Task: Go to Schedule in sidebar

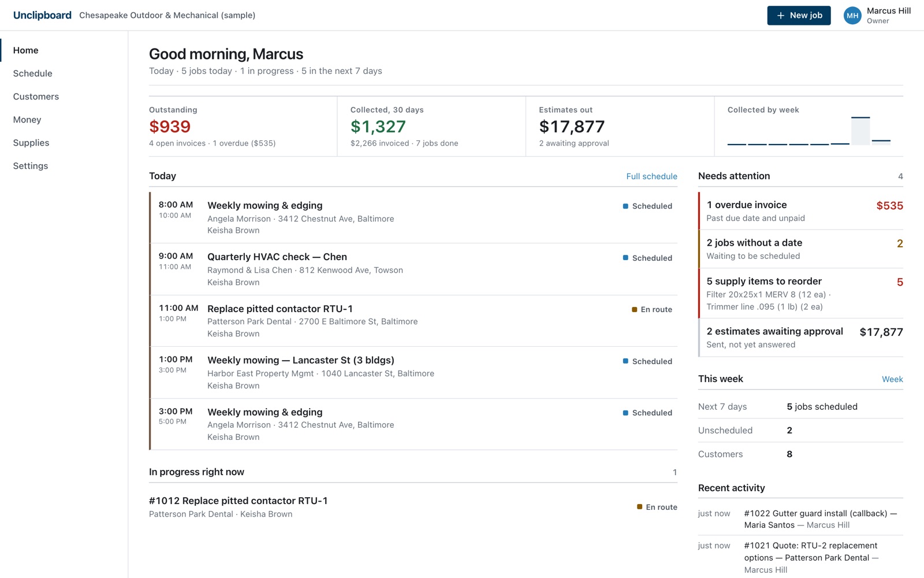Action: (64, 73)
